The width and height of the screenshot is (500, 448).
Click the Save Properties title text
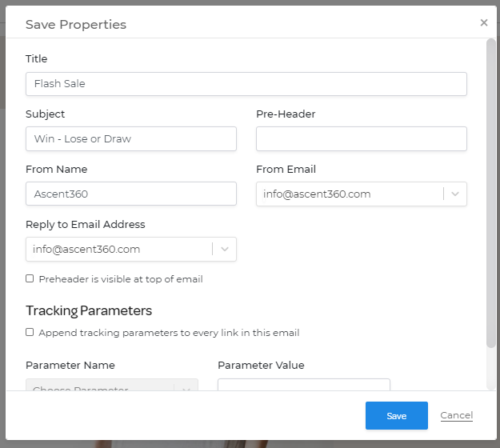coord(76,25)
